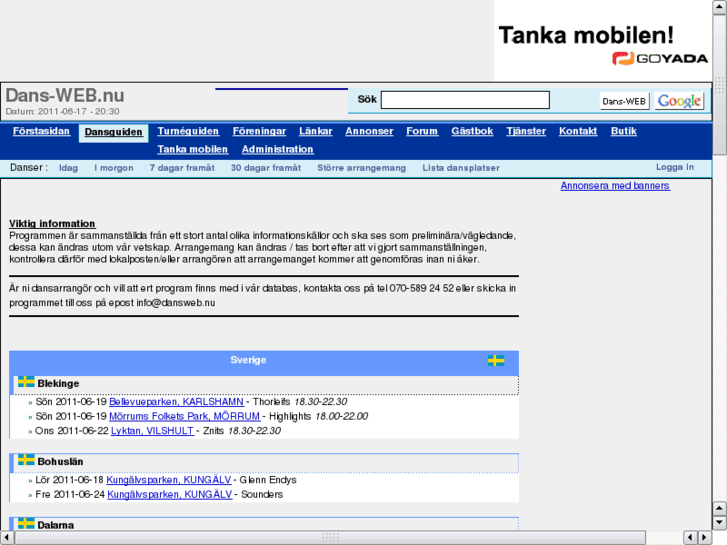Click the Blekinge region heading

(58, 384)
